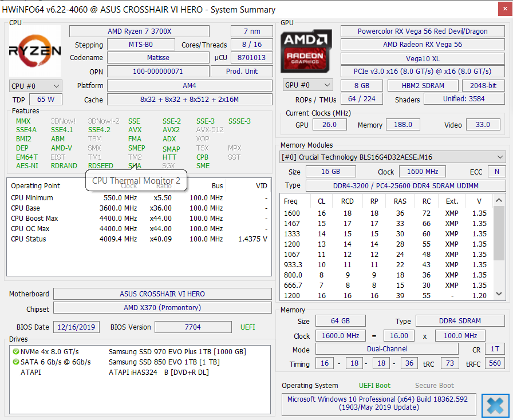Click the 7 nm process field

click(251, 31)
